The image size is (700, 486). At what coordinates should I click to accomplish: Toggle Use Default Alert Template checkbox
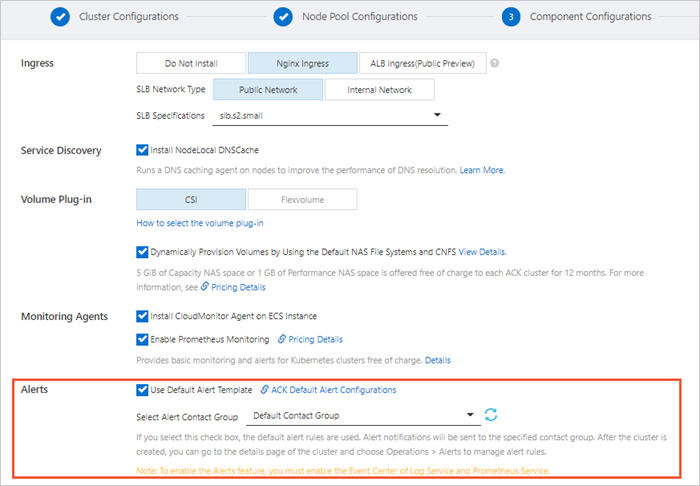142,390
